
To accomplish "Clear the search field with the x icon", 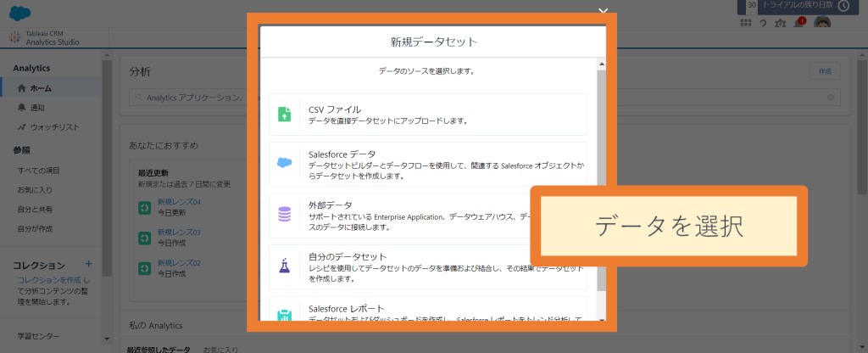I will 831,98.
